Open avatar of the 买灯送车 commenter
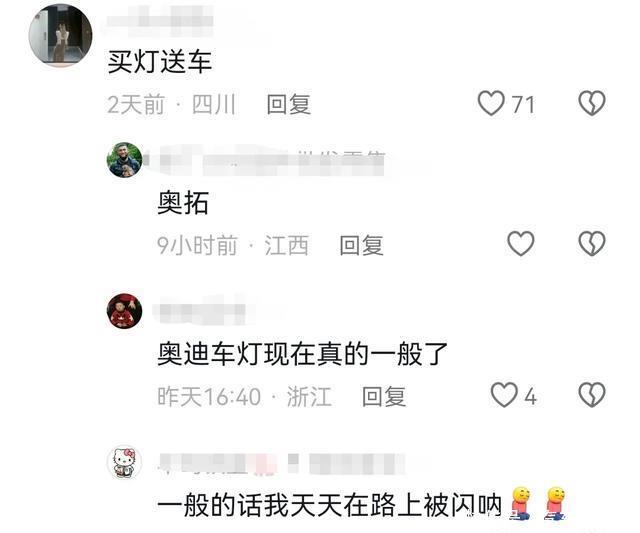Image resolution: width=640 pixels, height=533 pixels. click(60, 35)
